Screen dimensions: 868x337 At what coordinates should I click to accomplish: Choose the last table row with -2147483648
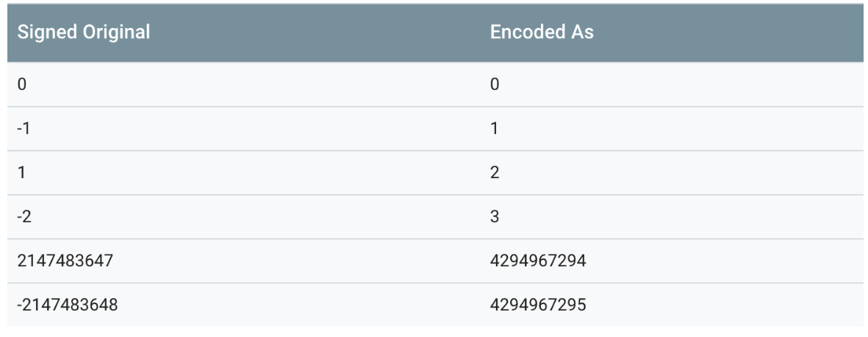(294, 305)
